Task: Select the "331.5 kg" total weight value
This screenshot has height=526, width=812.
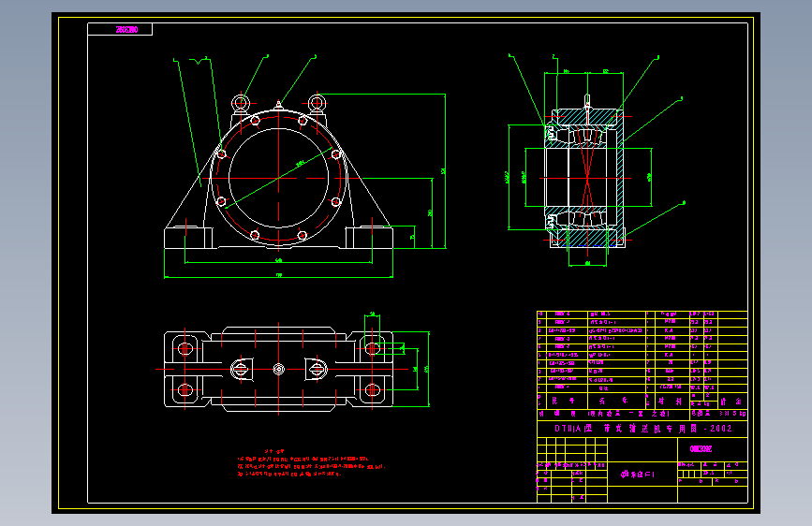Action: (732, 414)
